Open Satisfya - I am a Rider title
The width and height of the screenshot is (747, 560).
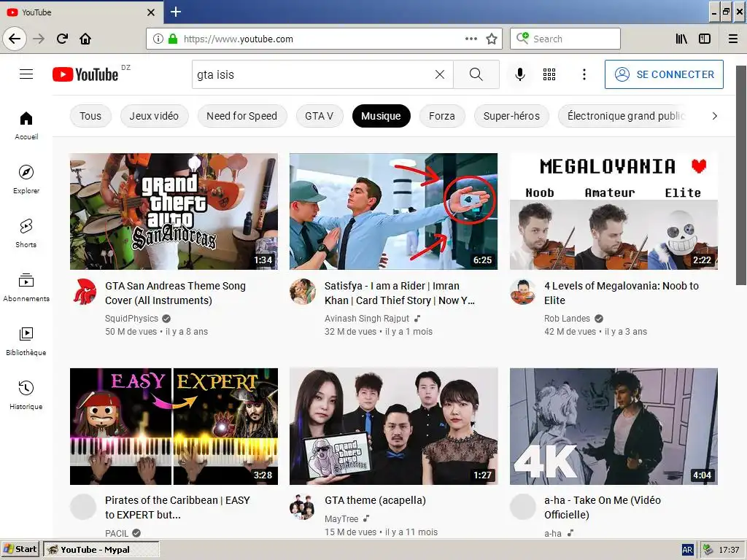(399, 293)
